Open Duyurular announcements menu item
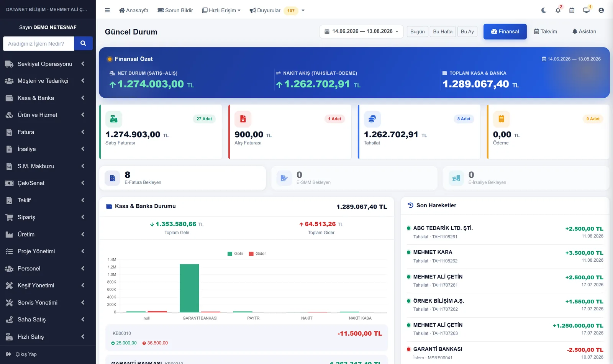 [265, 10]
